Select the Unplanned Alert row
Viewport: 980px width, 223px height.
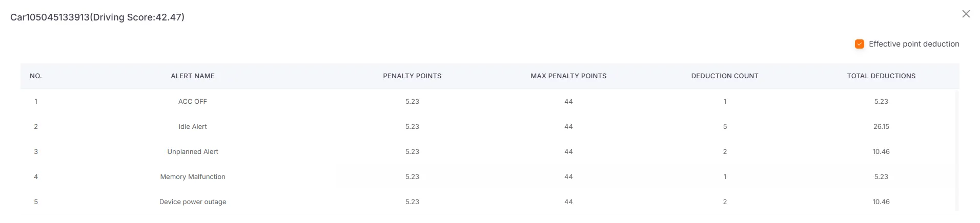(x=193, y=152)
